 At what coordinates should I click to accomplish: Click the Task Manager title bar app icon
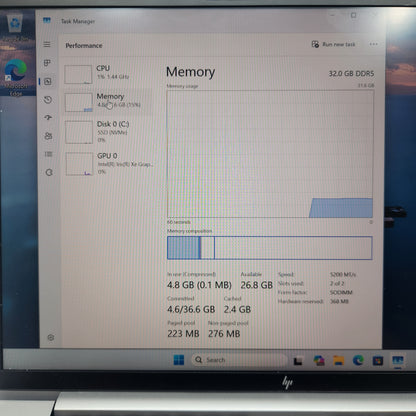(47, 21)
